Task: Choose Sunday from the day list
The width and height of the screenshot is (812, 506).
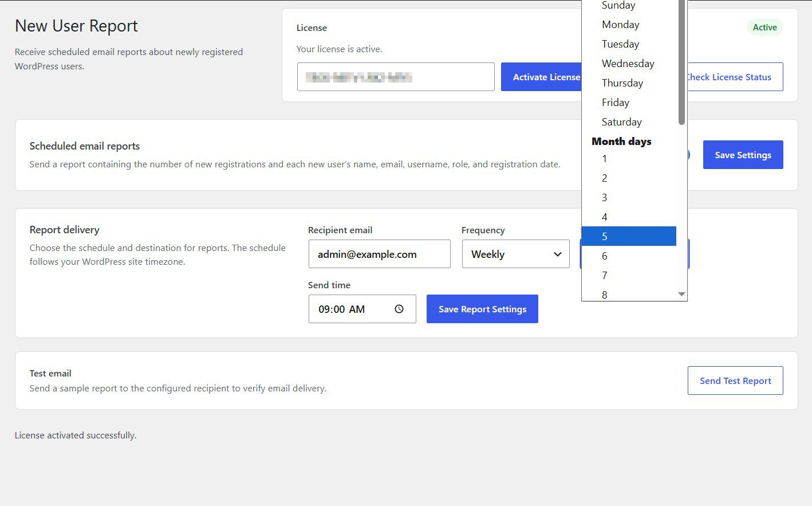Action: (x=629, y=6)
